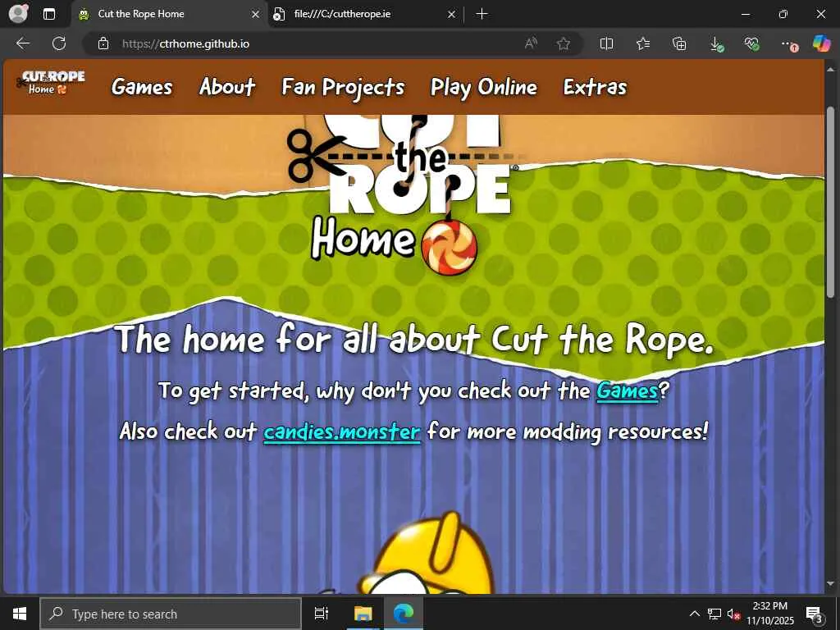840x630 pixels.
Task: Open File Explorer from taskbar
Action: pos(363,614)
